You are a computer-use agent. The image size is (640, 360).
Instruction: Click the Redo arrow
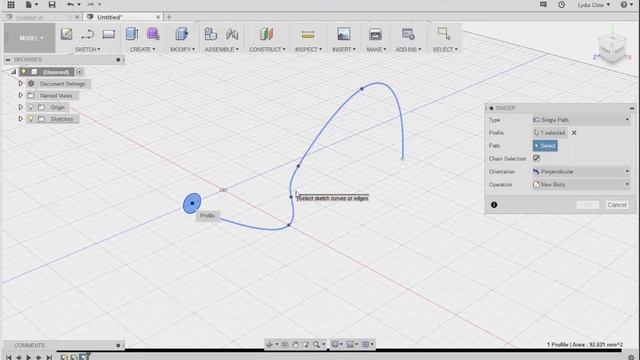click(x=91, y=4)
